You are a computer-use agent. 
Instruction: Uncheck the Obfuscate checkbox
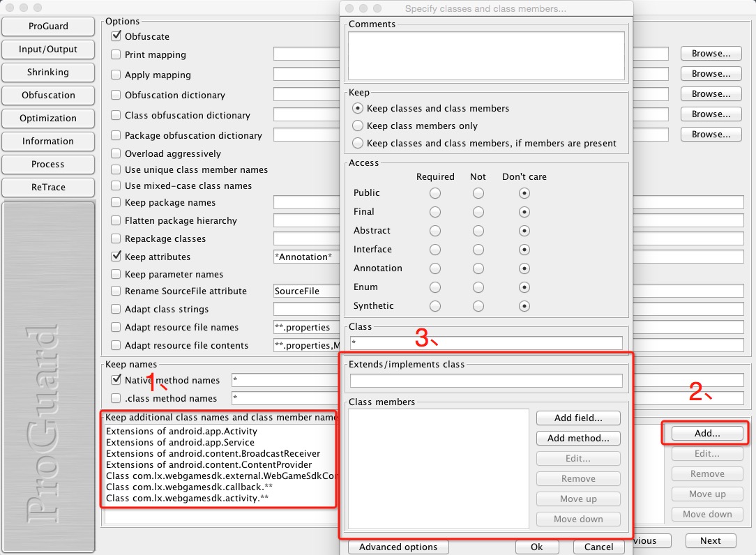pyautogui.click(x=116, y=36)
